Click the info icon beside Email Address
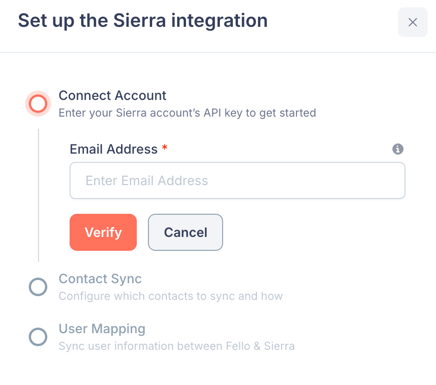The width and height of the screenshot is (436, 385). coord(398,149)
